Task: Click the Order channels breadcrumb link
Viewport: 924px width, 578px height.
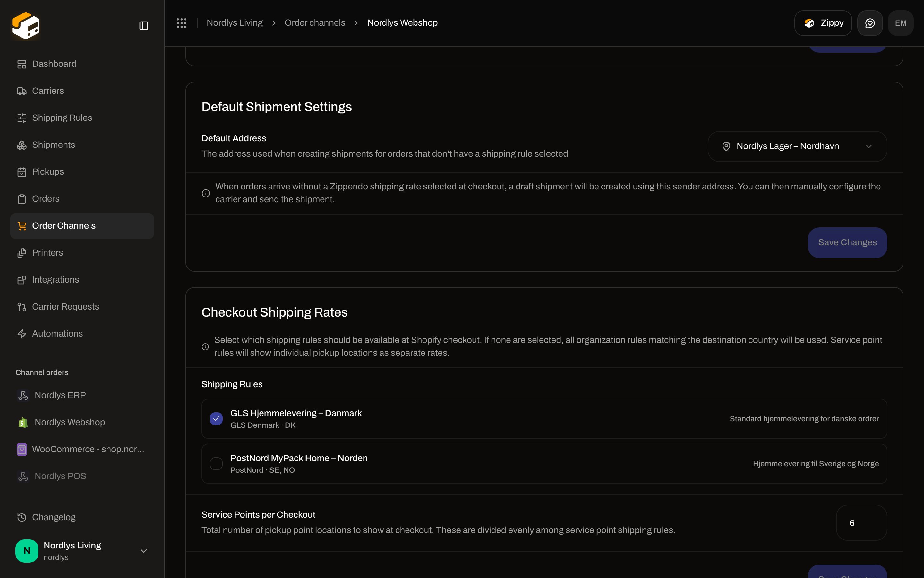Action: coord(315,23)
